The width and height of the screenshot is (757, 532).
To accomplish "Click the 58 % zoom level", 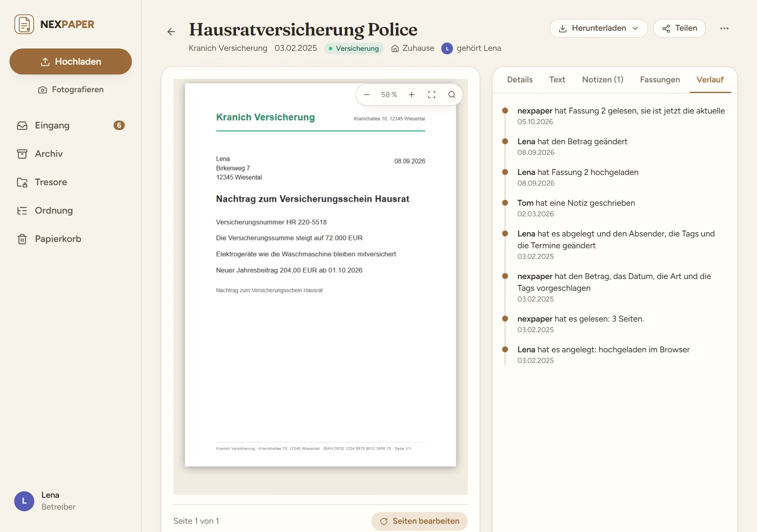I will click(389, 95).
